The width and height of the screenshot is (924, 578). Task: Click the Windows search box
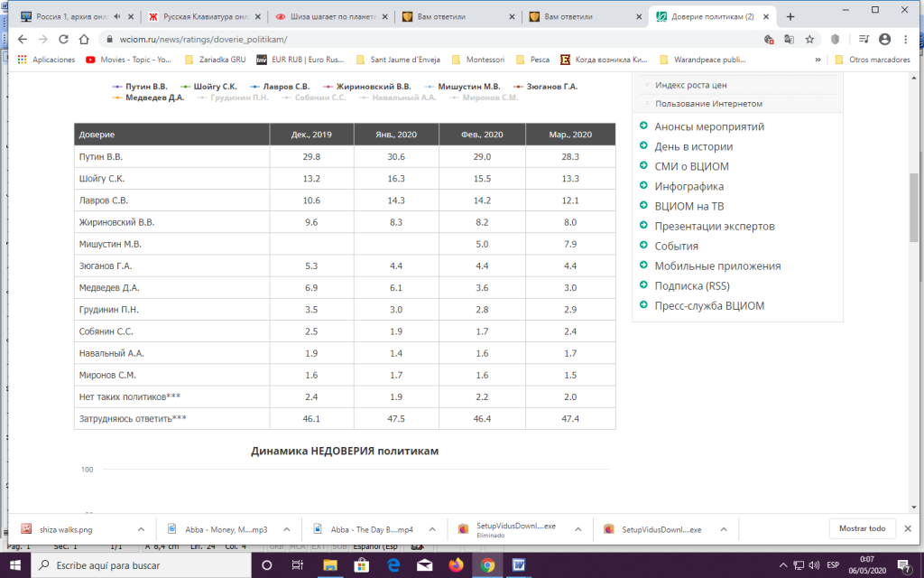pyautogui.click(x=135, y=564)
